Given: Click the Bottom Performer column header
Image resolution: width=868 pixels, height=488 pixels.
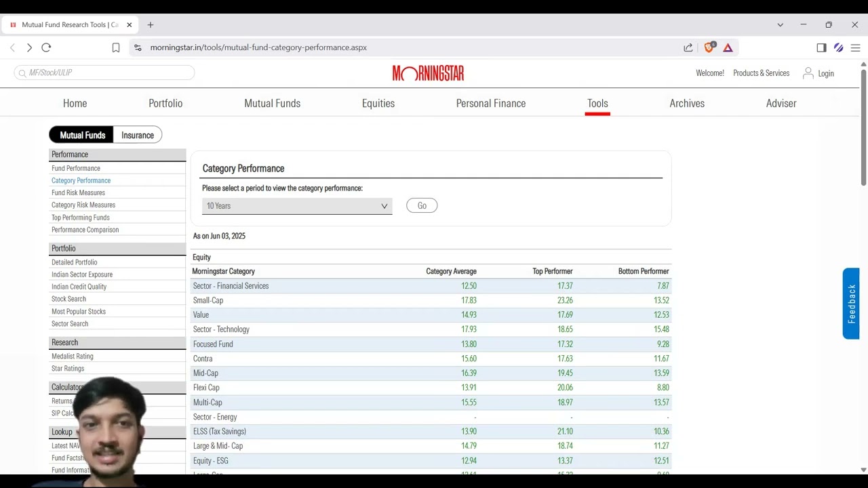Looking at the screenshot, I should (644, 271).
